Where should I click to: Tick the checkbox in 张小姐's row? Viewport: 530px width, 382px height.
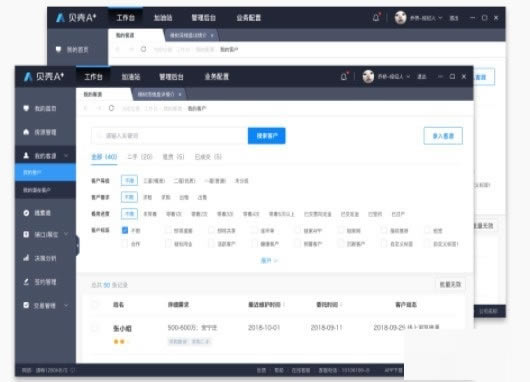click(x=95, y=328)
